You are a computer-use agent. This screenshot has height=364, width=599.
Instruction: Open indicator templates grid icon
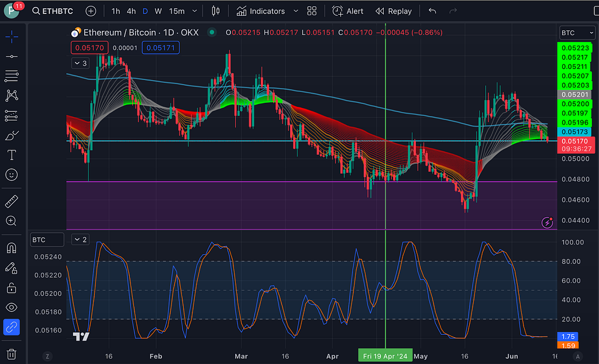tap(312, 11)
